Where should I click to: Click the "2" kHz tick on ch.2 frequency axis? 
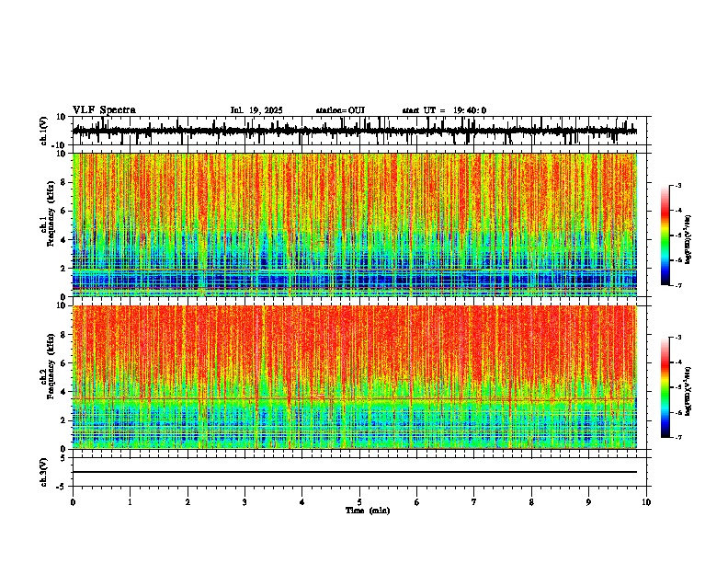tap(64, 420)
